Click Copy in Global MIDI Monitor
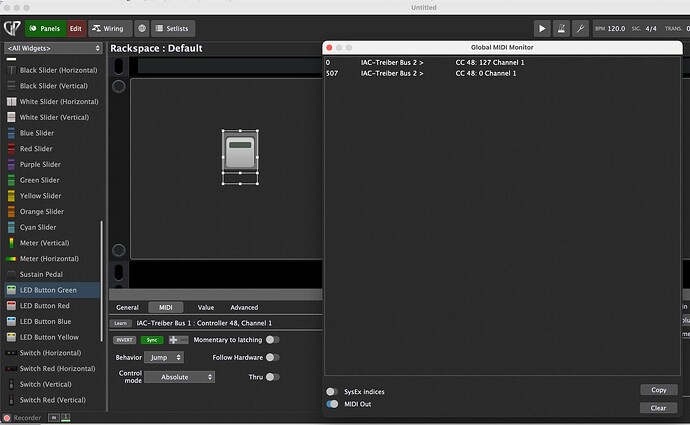The height and width of the screenshot is (425, 690). click(659, 390)
